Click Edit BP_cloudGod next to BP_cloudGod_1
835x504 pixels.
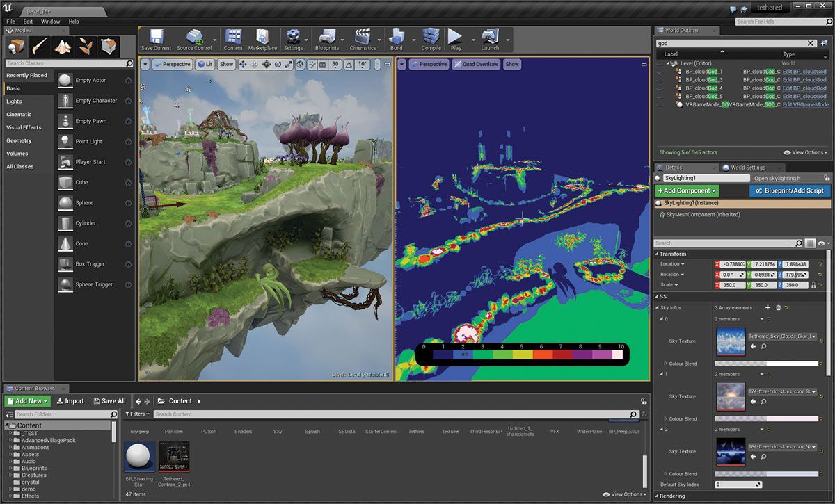(806, 70)
